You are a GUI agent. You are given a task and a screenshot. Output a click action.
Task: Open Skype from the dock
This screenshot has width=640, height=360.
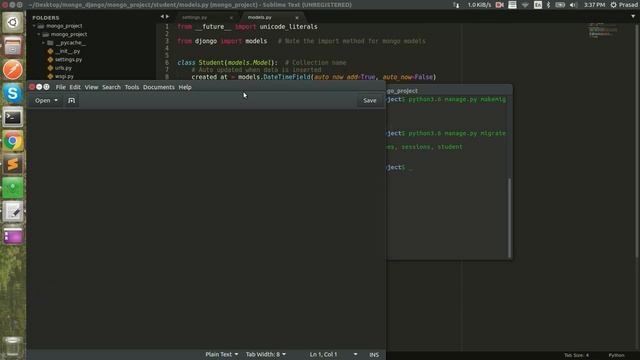tap(13, 93)
